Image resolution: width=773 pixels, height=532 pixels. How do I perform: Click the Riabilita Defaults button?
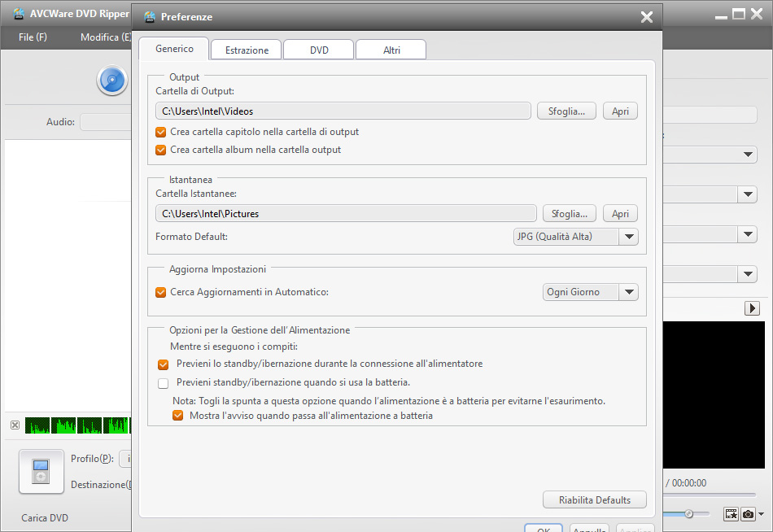click(x=596, y=499)
